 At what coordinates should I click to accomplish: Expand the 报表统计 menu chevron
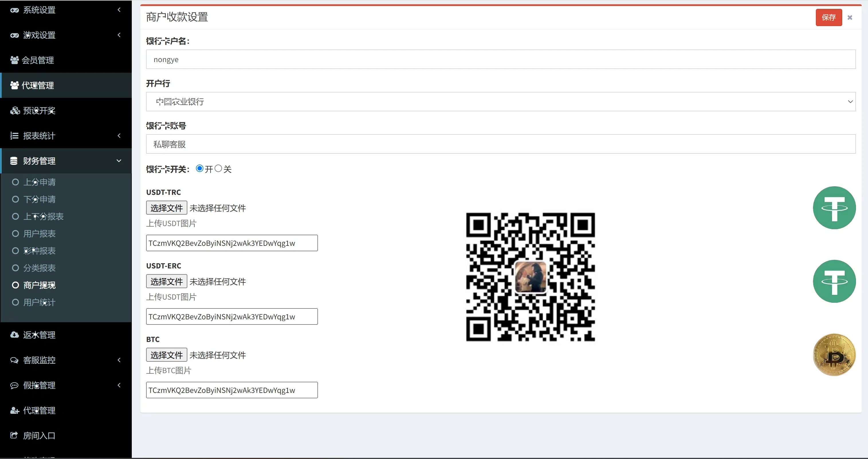click(119, 136)
